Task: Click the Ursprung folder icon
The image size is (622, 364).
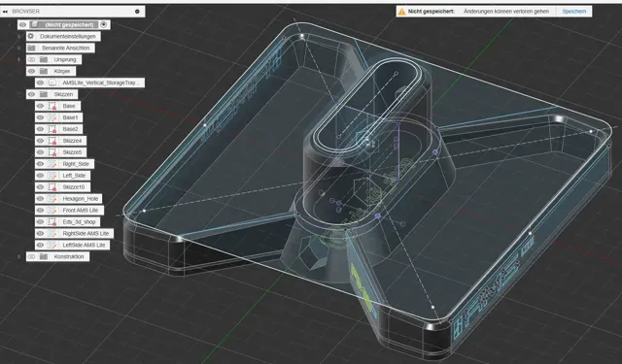Action: coord(44,59)
